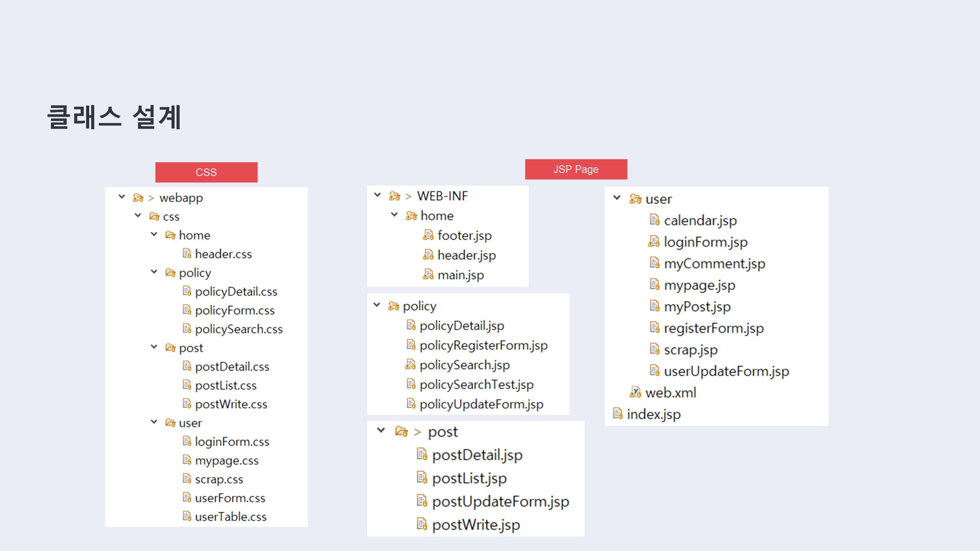Click the css folder icon

pos(154,217)
